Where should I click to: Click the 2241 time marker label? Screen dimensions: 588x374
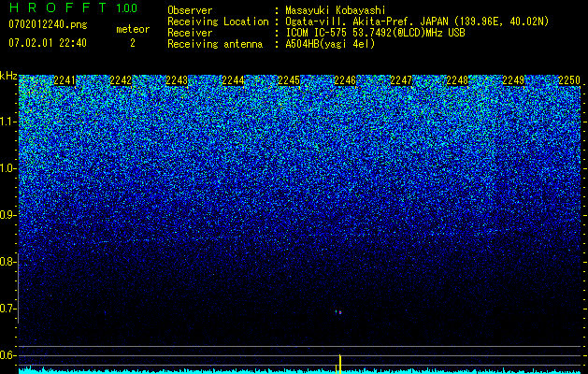(x=65, y=80)
